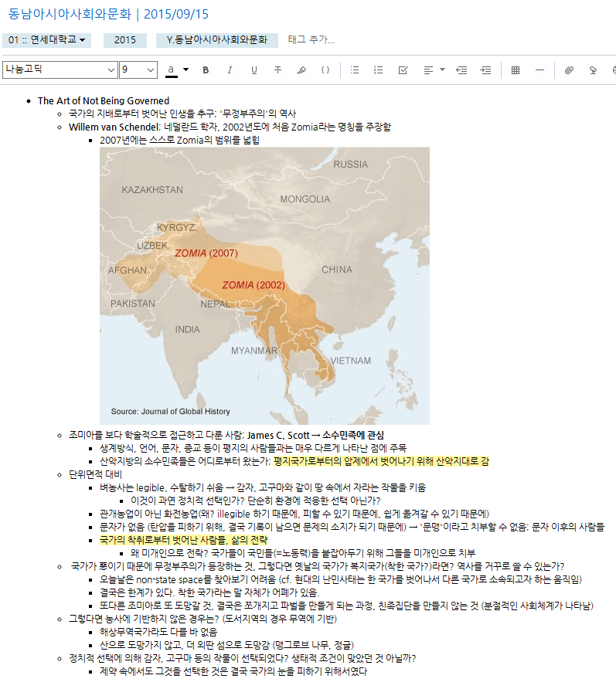Click the line starting 'Willem van Schendel'
The height and width of the screenshot is (689, 616).
[230, 127]
